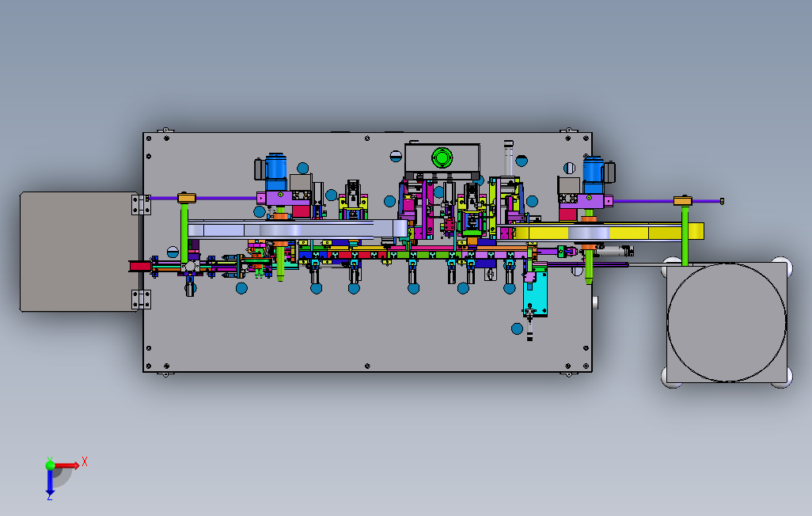Click the upper hinge of the left cabinet
Screen dimensions: 812x516
(141, 205)
